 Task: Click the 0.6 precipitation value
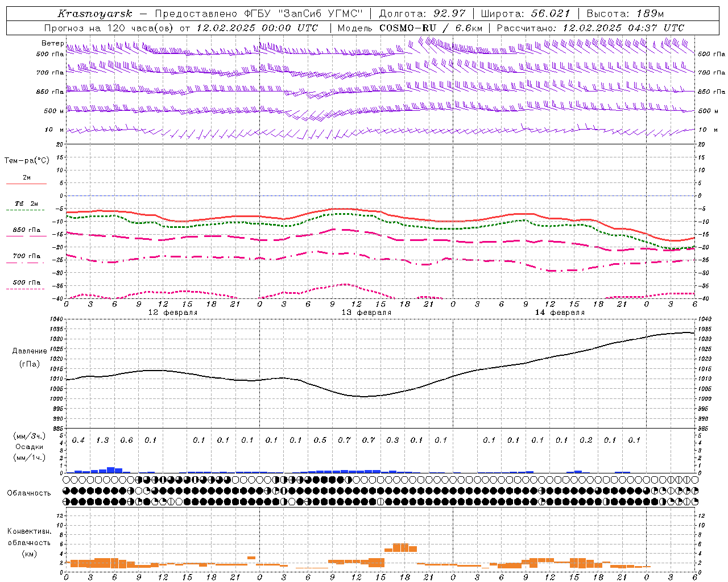pos(126,440)
